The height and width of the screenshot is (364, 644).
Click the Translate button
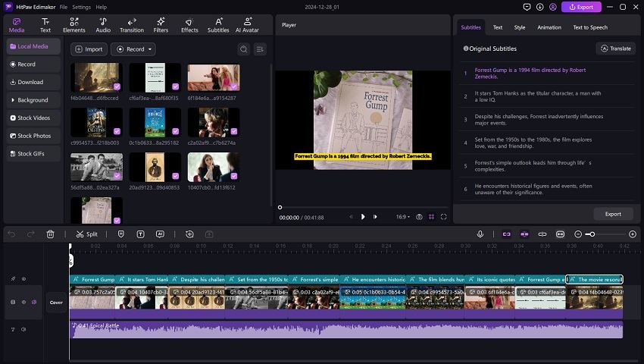[x=616, y=49]
